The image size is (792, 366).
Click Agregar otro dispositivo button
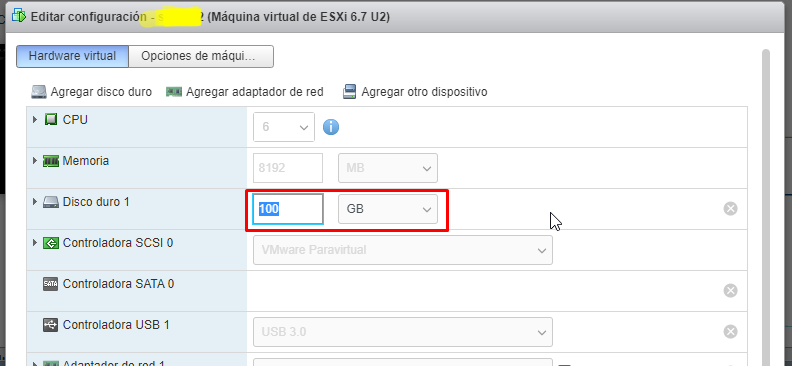415,92
